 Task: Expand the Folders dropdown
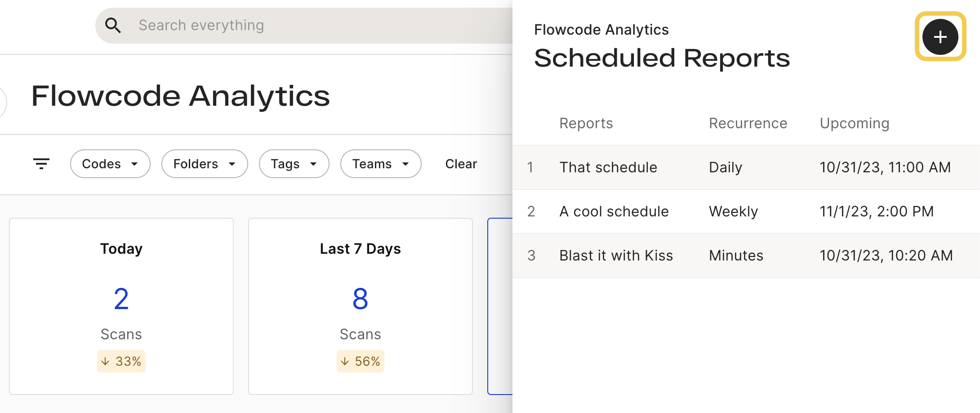[205, 164]
